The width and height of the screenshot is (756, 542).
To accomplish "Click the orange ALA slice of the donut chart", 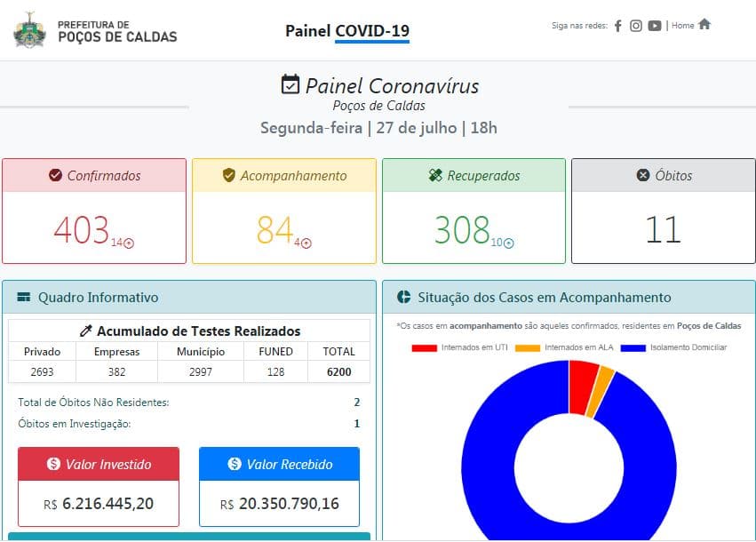I will [601, 392].
